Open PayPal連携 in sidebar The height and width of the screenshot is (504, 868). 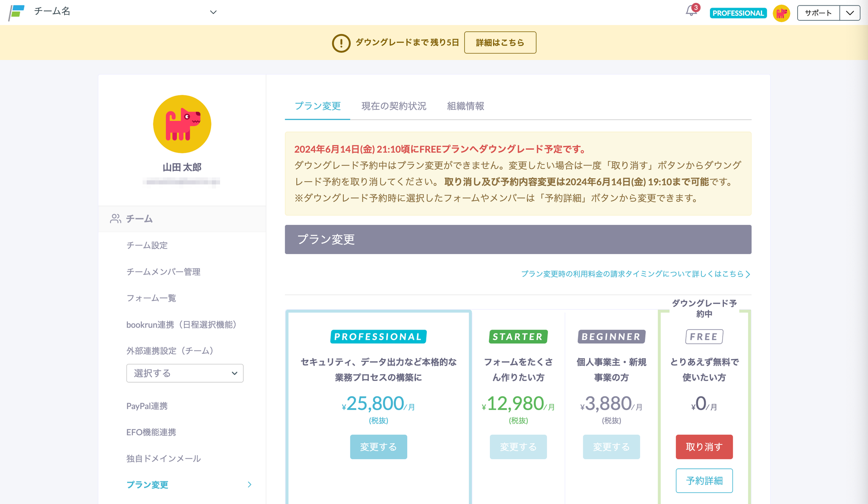pyautogui.click(x=147, y=406)
